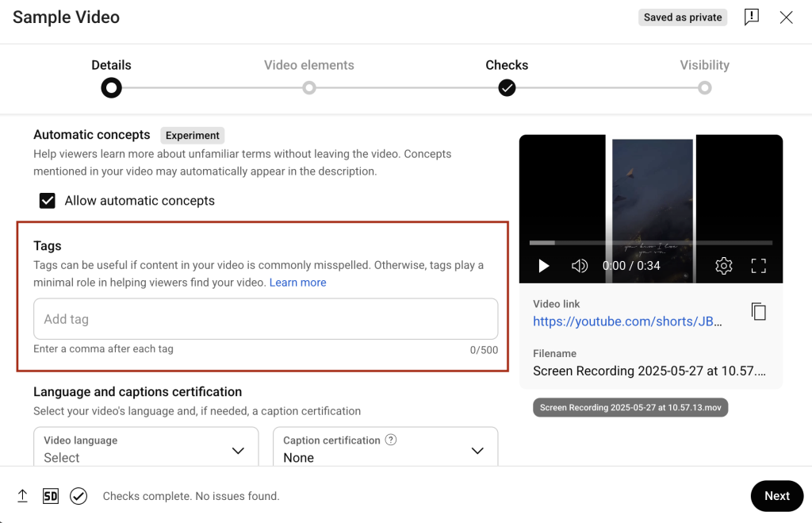Click the Next button
This screenshot has height=523, width=812.
pos(776,495)
